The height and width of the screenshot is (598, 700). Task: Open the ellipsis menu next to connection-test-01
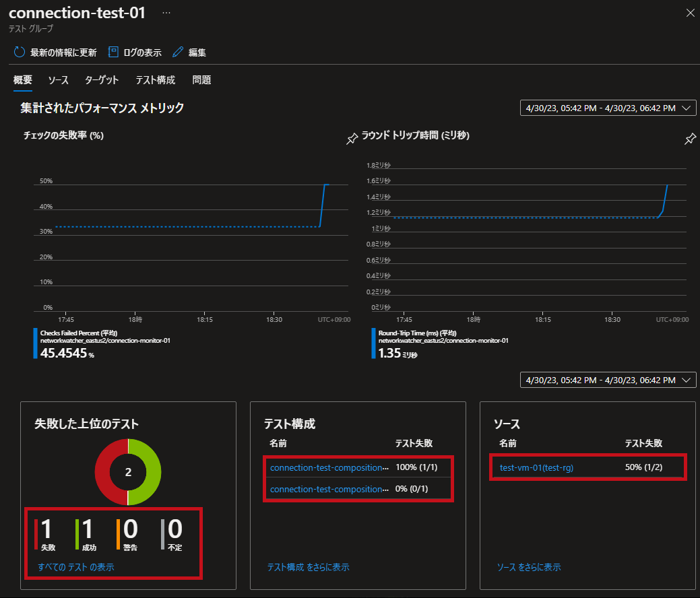point(166,13)
